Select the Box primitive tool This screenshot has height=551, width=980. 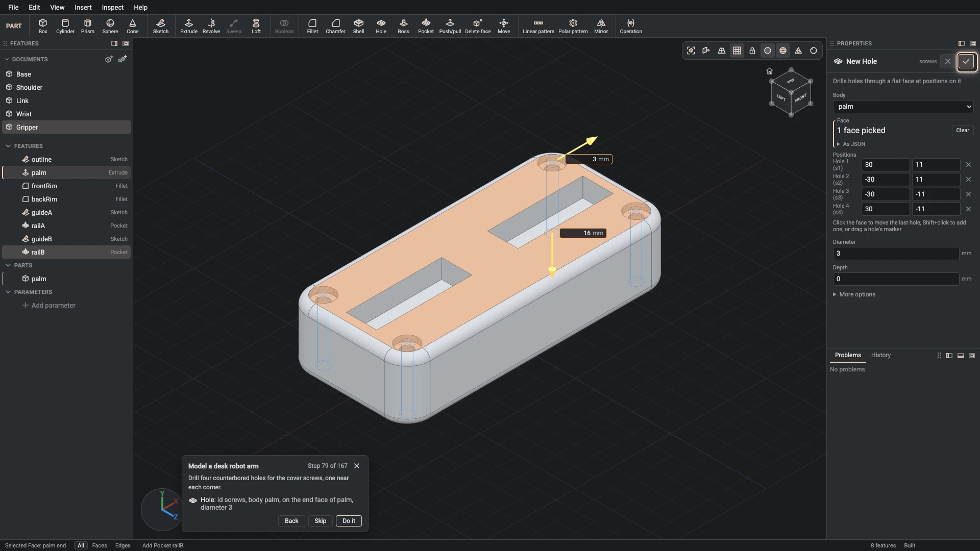coord(43,26)
